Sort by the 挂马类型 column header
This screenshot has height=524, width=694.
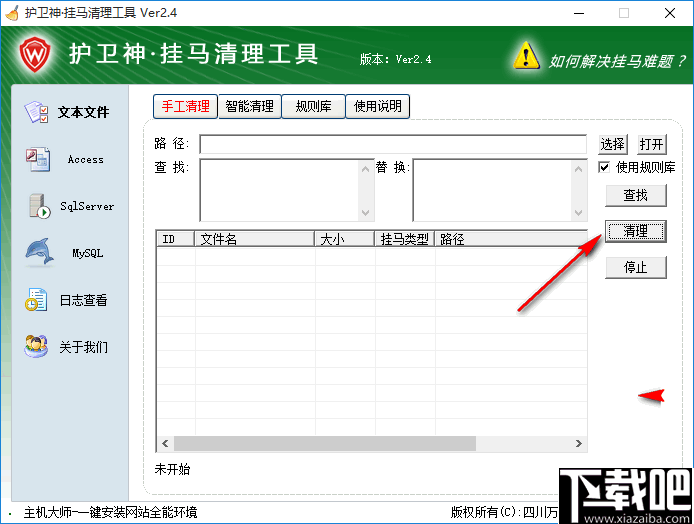(x=405, y=239)
